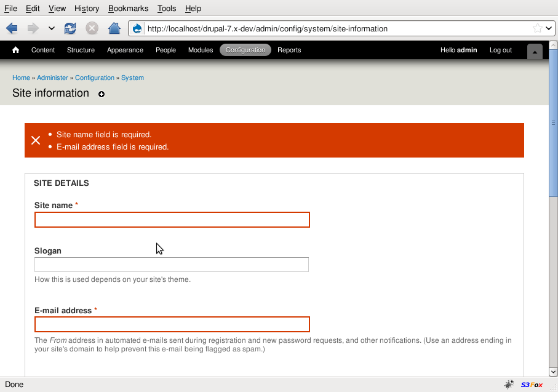
Task: Open the File menu
Action: pos(10,8)
